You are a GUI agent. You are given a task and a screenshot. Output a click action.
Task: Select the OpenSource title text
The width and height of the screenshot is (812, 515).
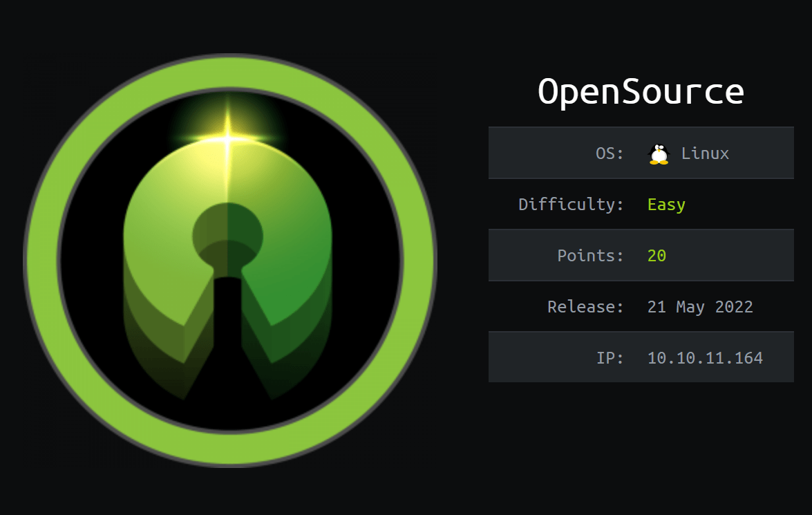click(641, 92)
